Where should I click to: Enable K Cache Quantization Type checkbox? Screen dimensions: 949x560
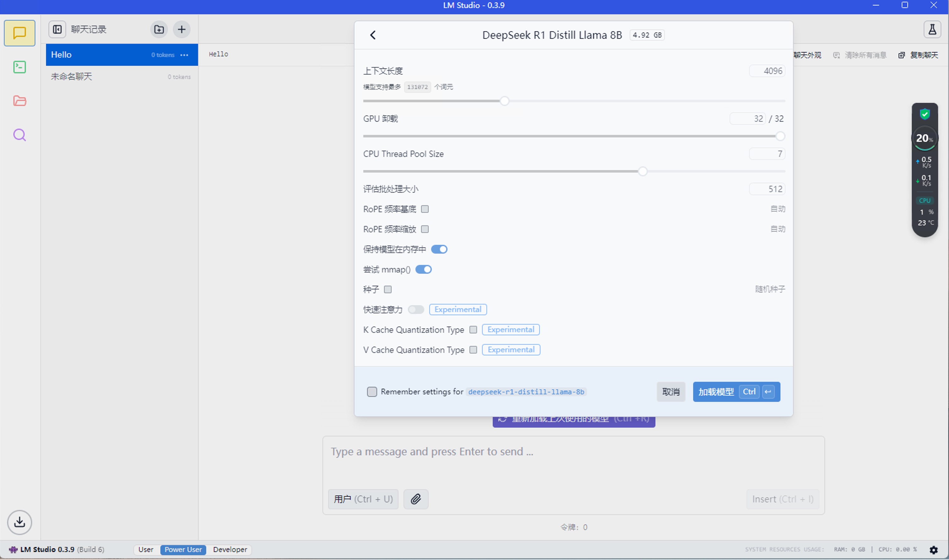[473, 329]
